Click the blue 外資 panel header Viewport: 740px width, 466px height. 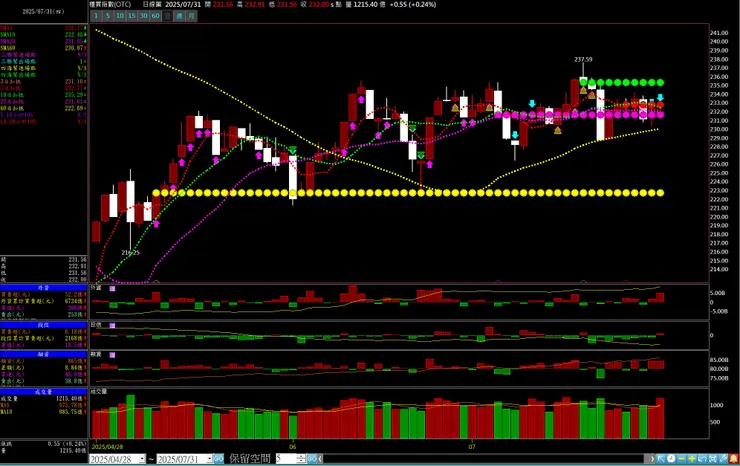point(43,287)
